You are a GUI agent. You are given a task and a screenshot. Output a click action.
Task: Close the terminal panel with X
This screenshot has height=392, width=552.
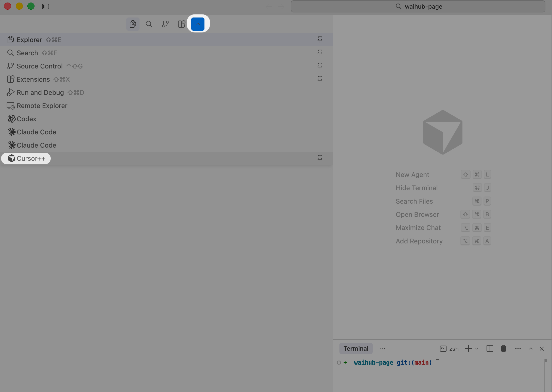point(542,349)
